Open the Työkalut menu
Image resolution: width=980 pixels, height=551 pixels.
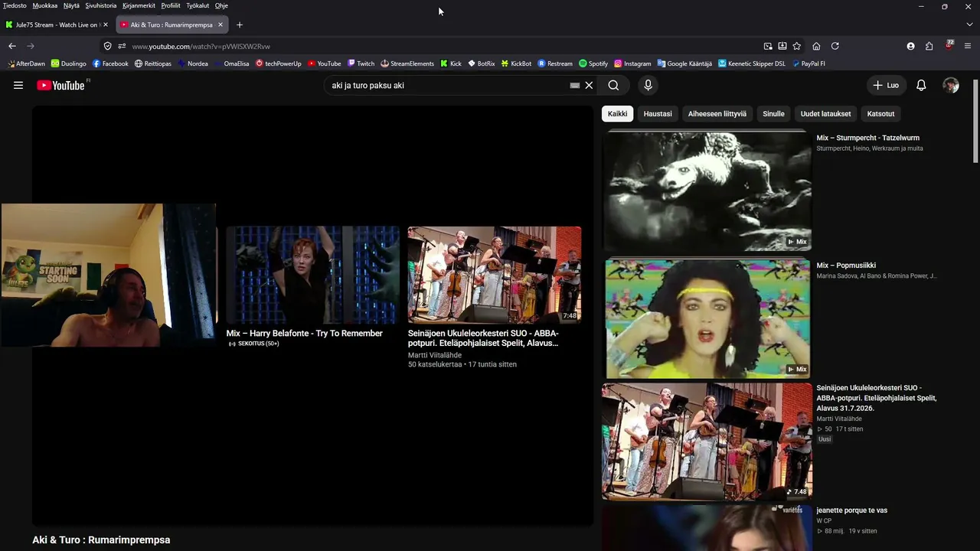tap(198, 5)
